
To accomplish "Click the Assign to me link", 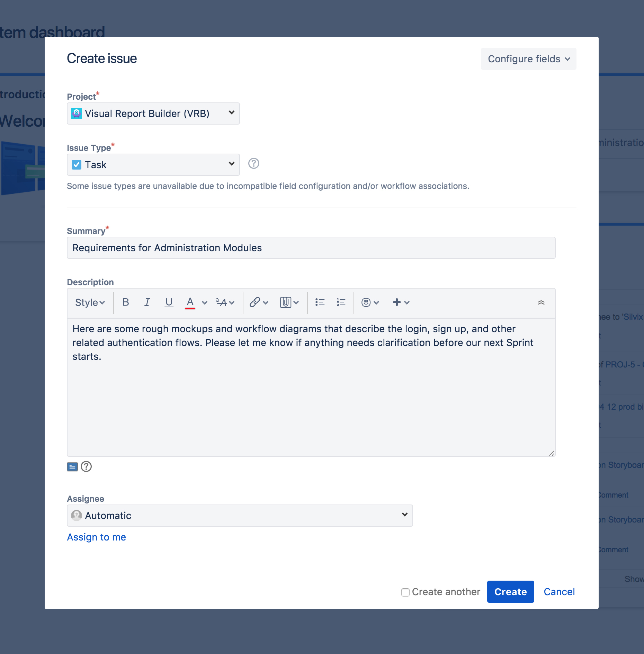I will tap(96, 537).
